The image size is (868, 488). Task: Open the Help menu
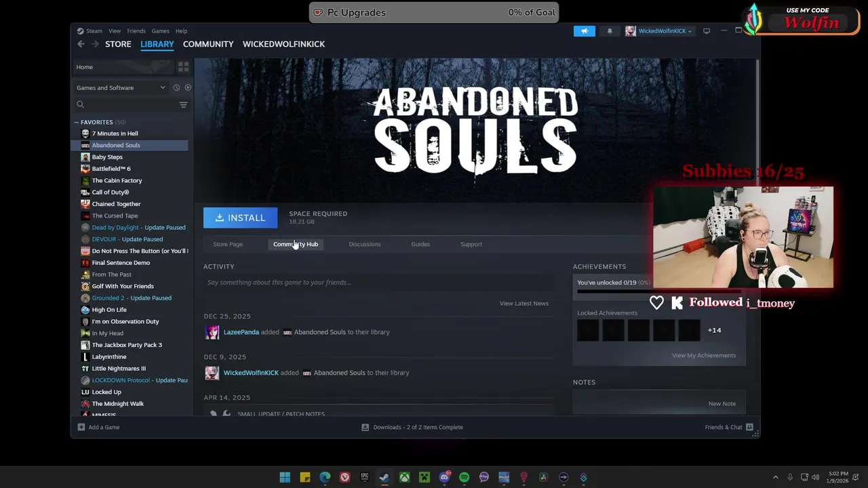(181, 30)
